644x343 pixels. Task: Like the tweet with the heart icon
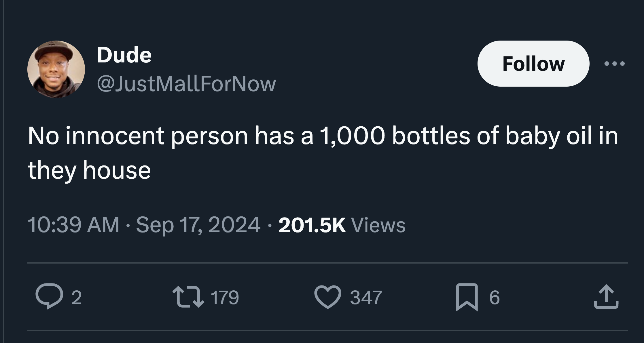coord(328,297)
